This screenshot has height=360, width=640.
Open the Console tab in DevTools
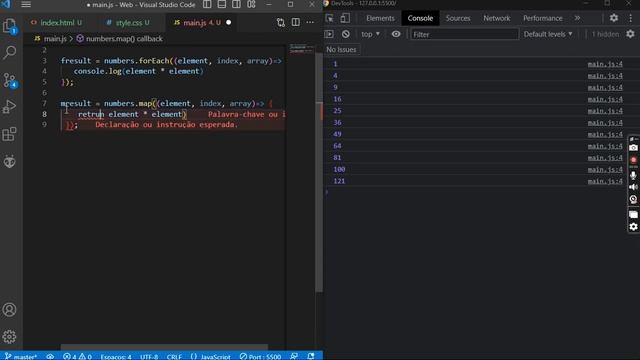420,18
